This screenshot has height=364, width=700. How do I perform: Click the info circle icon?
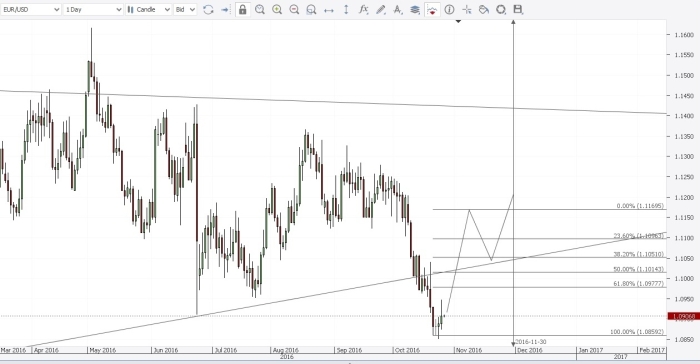(x=450, y=9)
